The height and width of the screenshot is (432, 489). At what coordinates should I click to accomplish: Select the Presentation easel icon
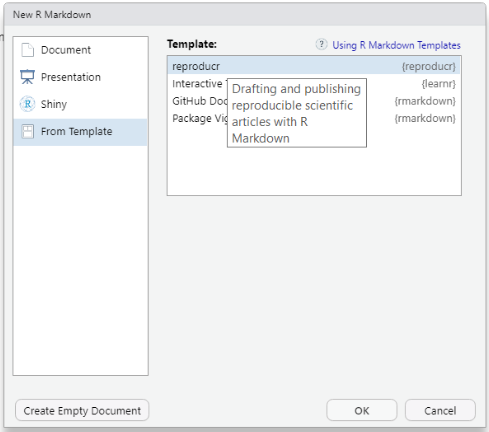coord(27,77)
